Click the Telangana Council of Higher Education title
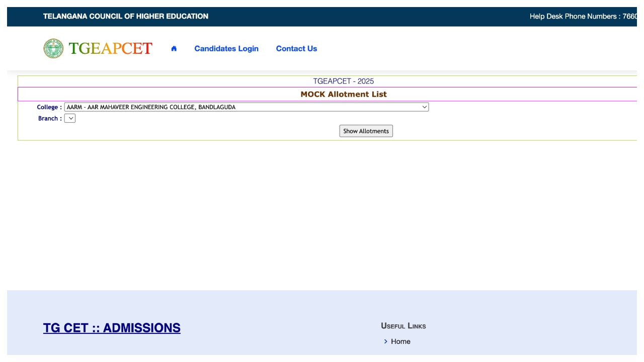The height and width of the screenshot is (362, 644). [126, 17]
